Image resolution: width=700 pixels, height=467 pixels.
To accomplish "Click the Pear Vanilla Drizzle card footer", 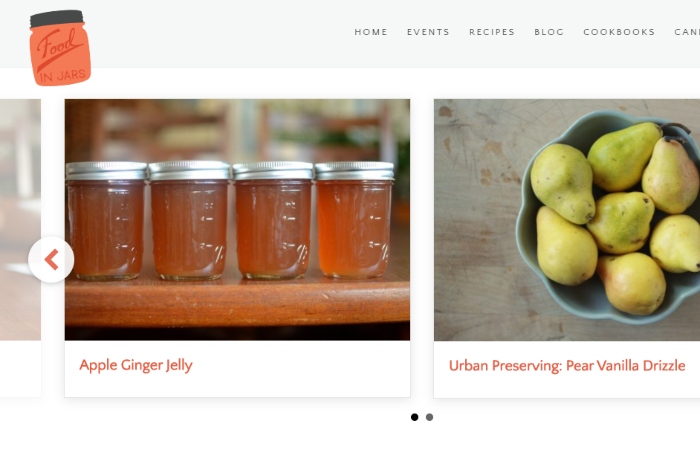I will pyautogui.click(x=567, y=369).
